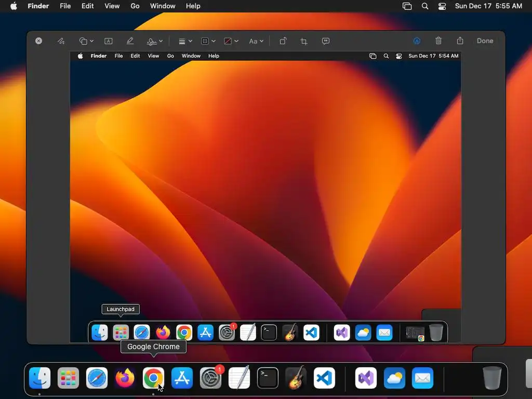Screen dimensions: 532x399
Task: Launch Google Chrome from the Dock
Action: [153, 378]
